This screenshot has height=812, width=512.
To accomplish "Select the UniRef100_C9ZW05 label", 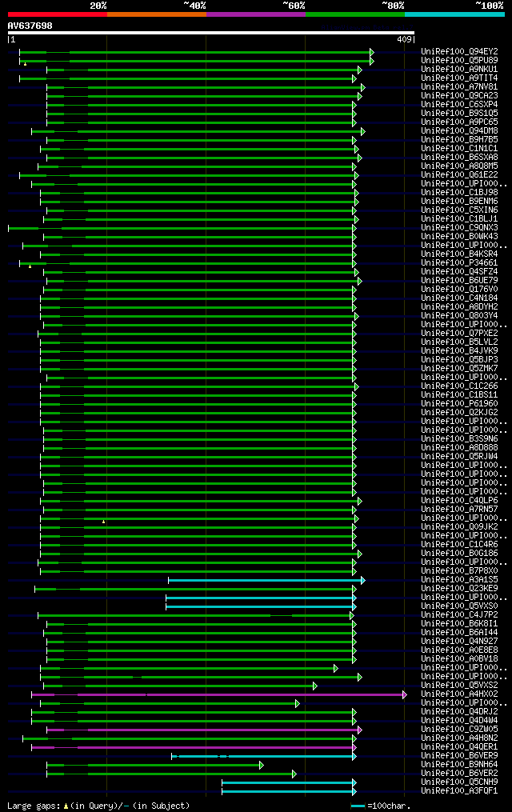I will pyautogui.click(x=459, y=730).
